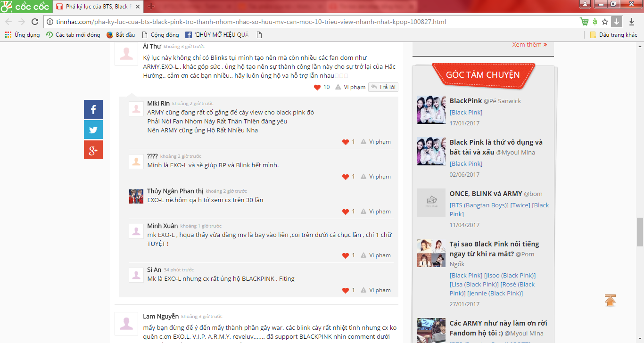Click the 'Miki Rin' username
The image size is (644, 343).
(x=158, y=103)
